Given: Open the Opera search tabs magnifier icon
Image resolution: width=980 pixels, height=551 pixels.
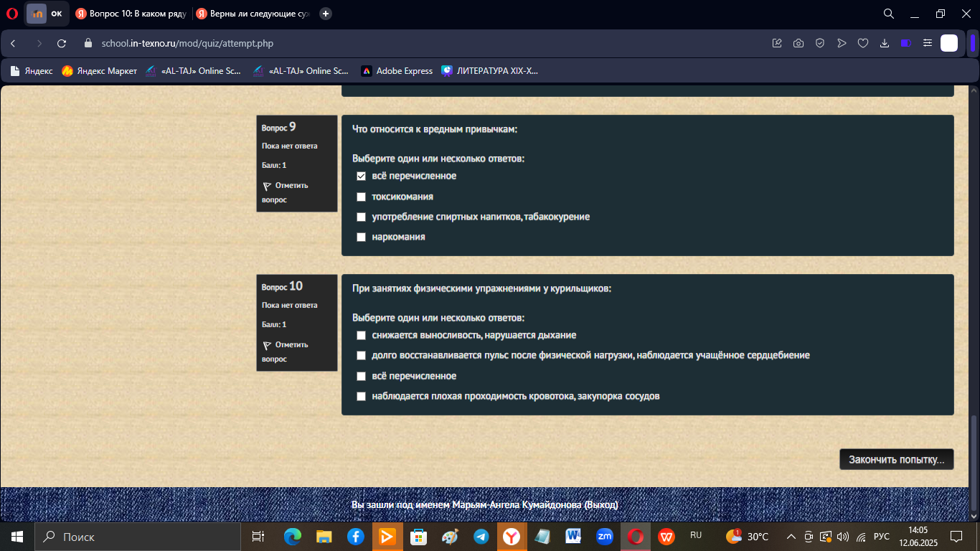Looking at the screenshot, I should coord(888,14).
